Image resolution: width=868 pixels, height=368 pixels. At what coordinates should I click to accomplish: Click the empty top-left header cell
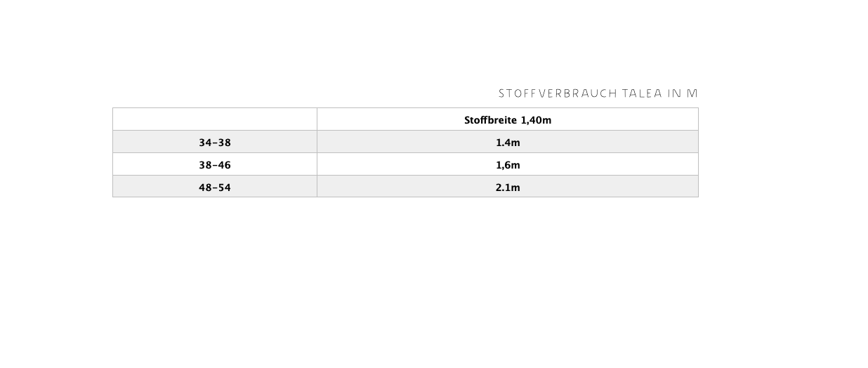coord(214,119)
